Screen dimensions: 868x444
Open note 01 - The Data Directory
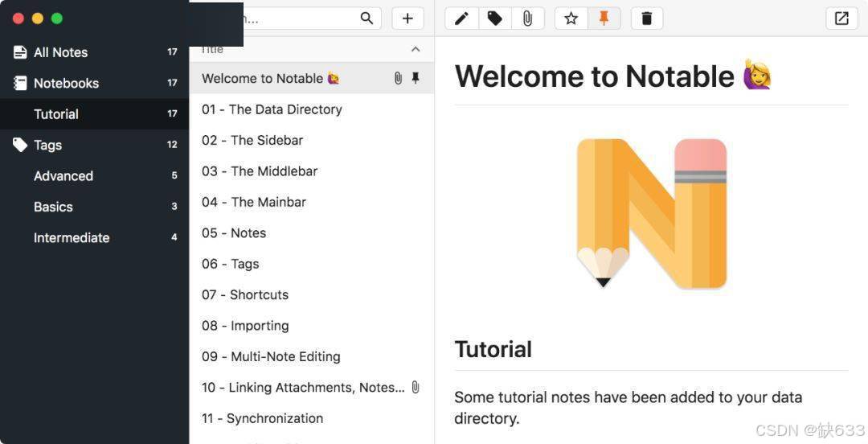click(312, 109)
